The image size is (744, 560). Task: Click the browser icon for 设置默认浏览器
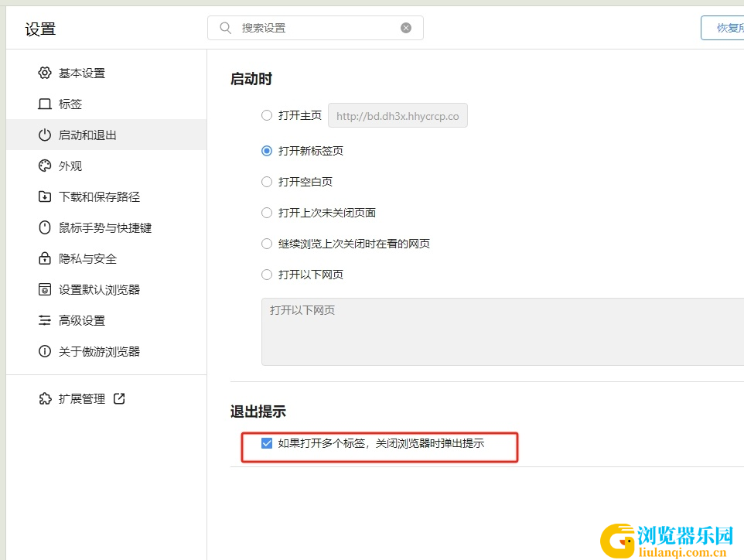[x=45, y=289]
